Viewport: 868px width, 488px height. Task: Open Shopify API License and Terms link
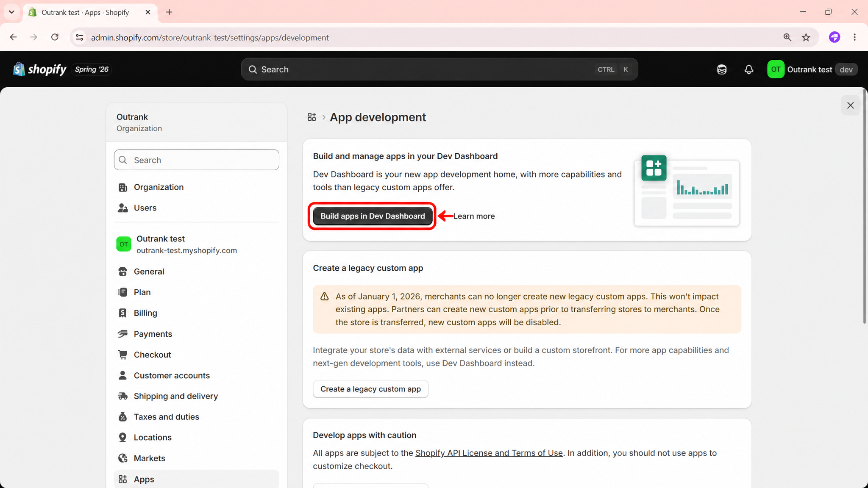coord(489,453)
